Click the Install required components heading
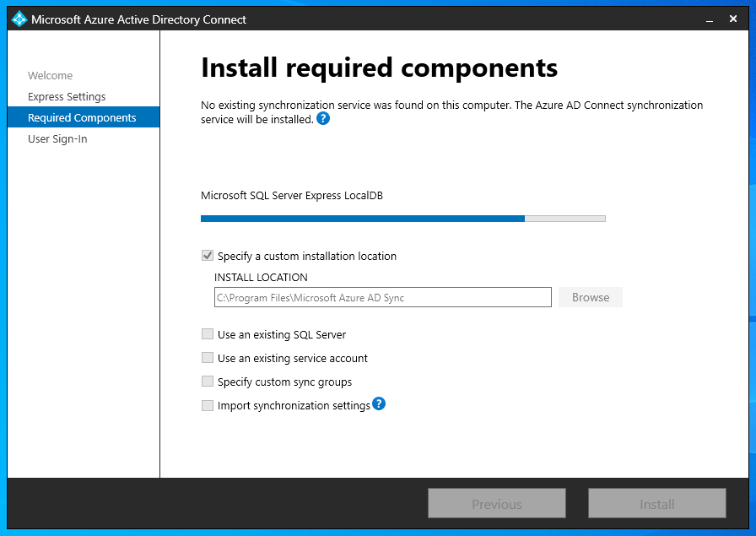The image size is (756, 536). coord(379,68)
